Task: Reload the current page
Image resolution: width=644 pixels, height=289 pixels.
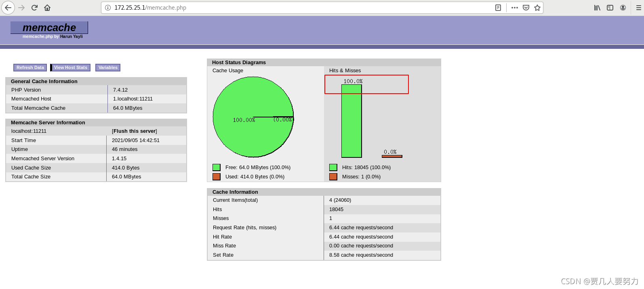Action: [x=34, y=8]
